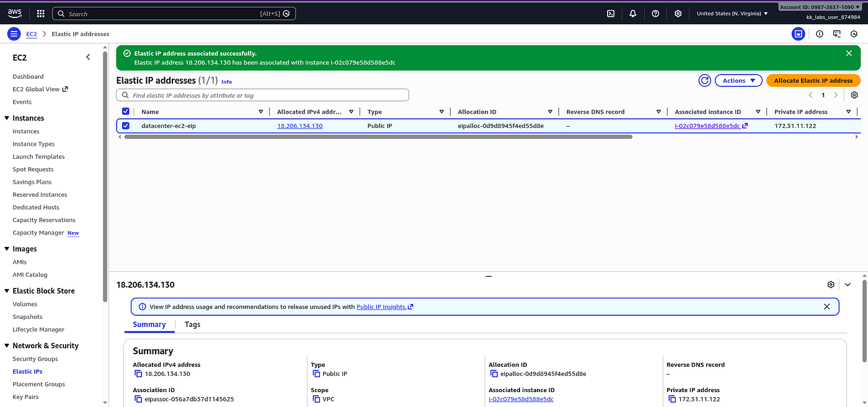Collapse the details pane chevron
The height and width of the screenshot is (407, 868).
pyautogui.click(x=848, y=285)
